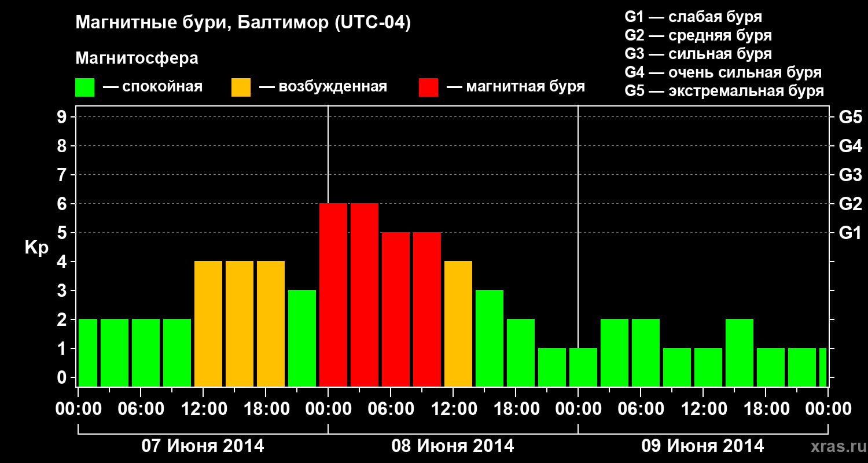The image size is (868, 463).
Task: Click the '06:00' time label under 08 June
Action: 391,409
